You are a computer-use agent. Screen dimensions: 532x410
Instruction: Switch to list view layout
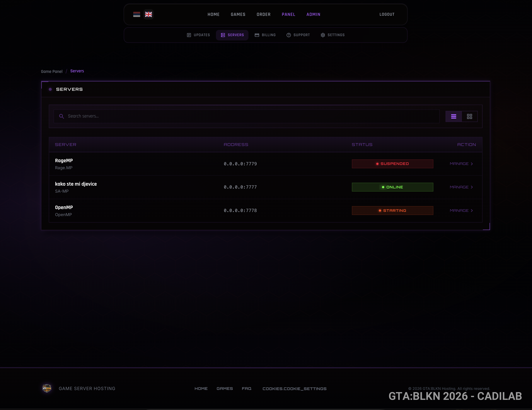point(453,116)
